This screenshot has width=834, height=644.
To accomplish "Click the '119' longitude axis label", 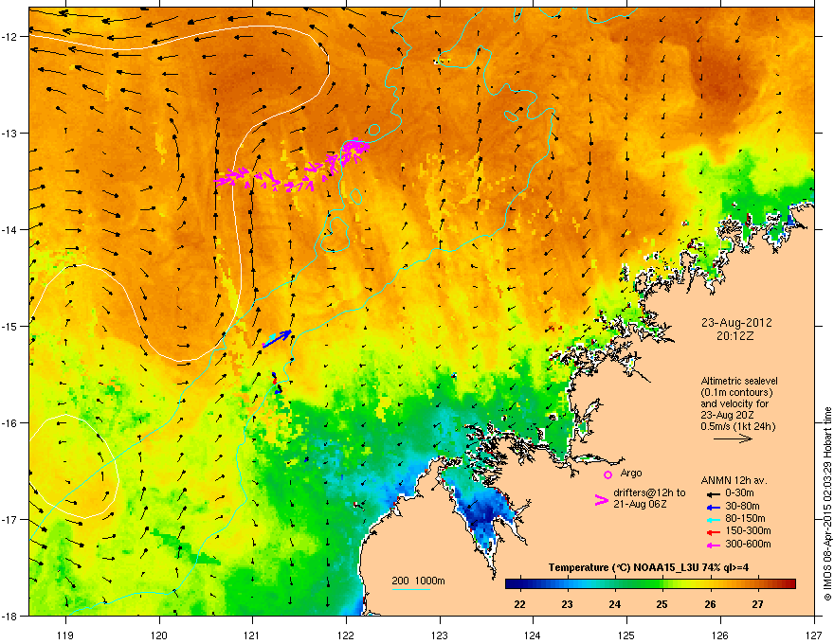I will 65,635.
